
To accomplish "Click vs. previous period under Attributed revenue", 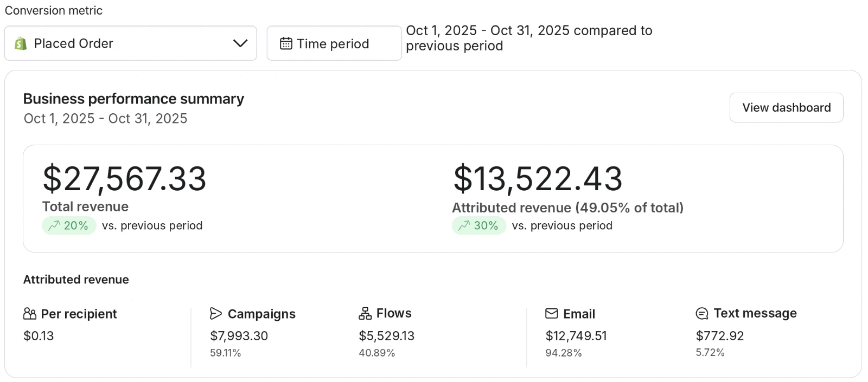I will tap(562, 225).
